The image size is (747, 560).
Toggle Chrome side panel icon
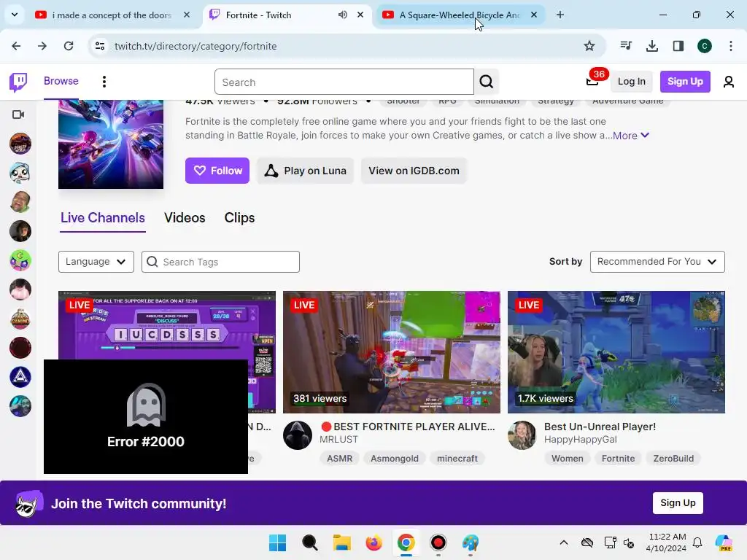678,46
